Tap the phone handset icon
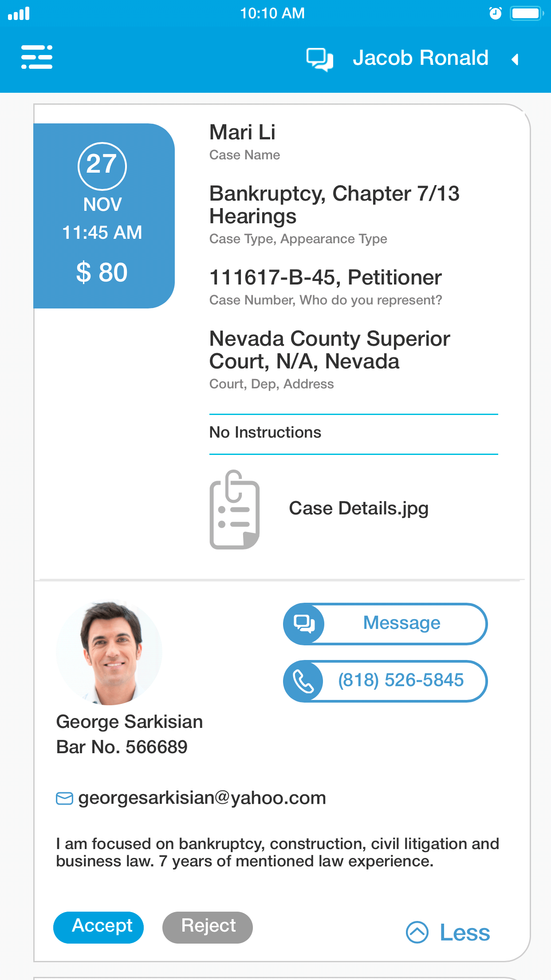551x980 pixels. [304, 681]
